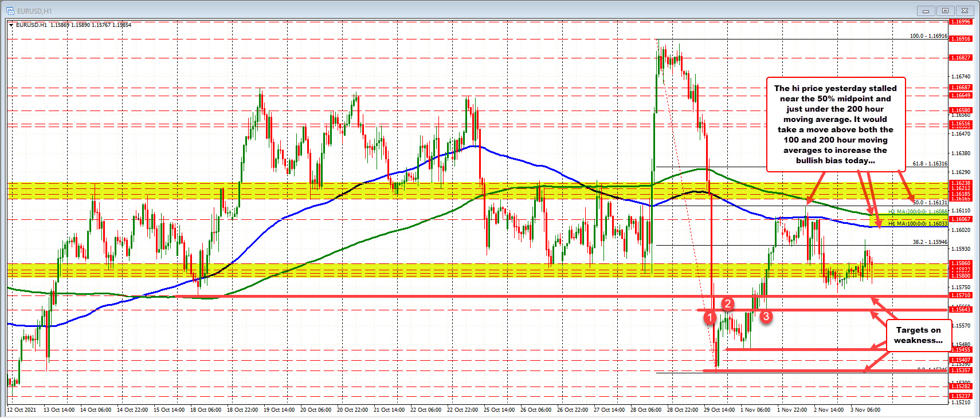Click the 1.15710 red price tag
Image resolution: width=980 pixels, height=418 pixels.
961,295
